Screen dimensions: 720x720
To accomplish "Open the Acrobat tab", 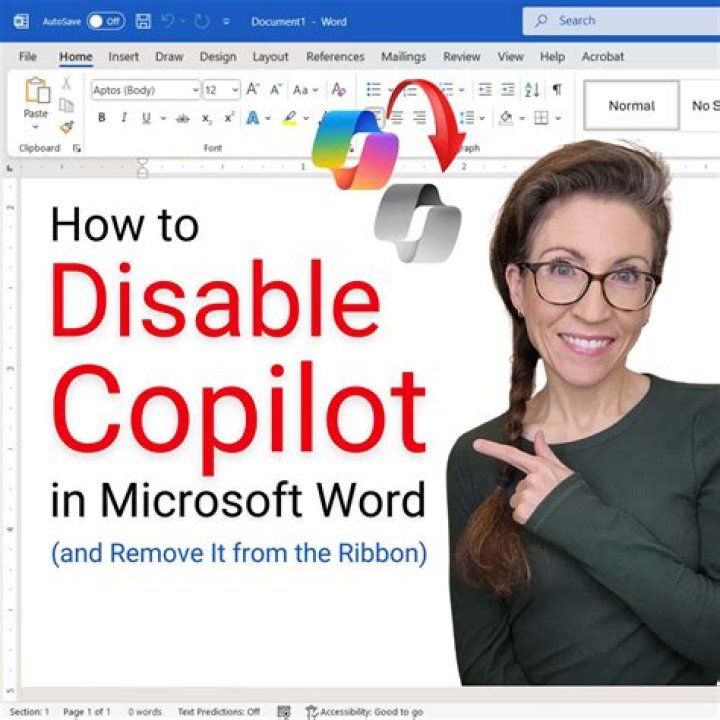I will [x=602, y=56].
